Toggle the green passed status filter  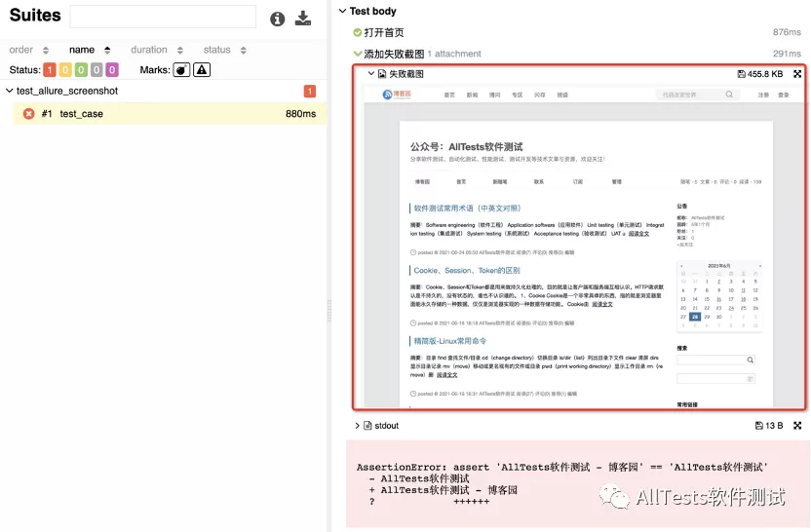coord(81,70)
